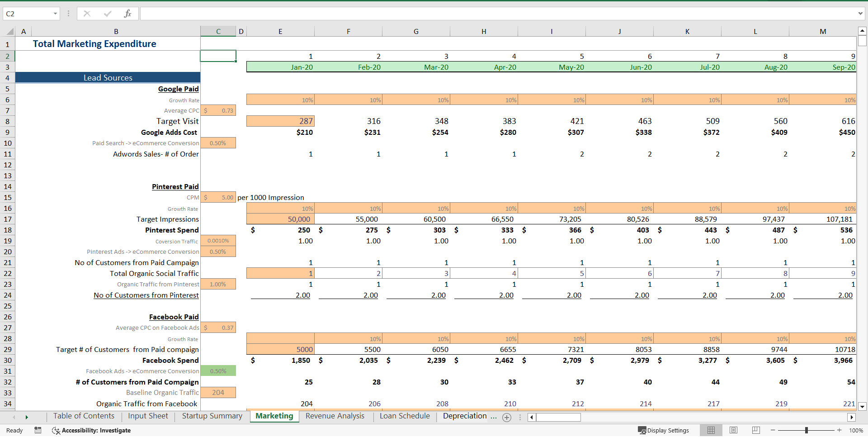The height and width of the screenshot is (437, 868).
Task: Click Accessibility: Investigate status
Action: point(92,430)
